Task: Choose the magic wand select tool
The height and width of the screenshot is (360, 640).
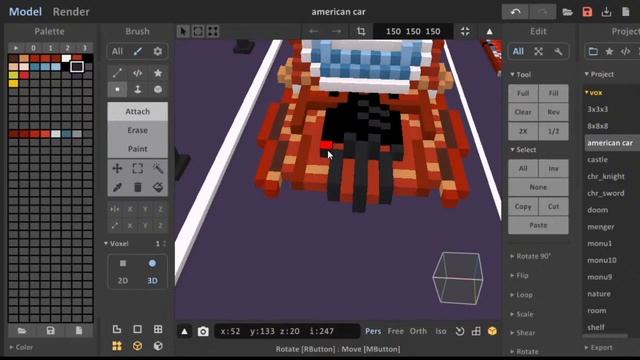Action: click(158, 169)
